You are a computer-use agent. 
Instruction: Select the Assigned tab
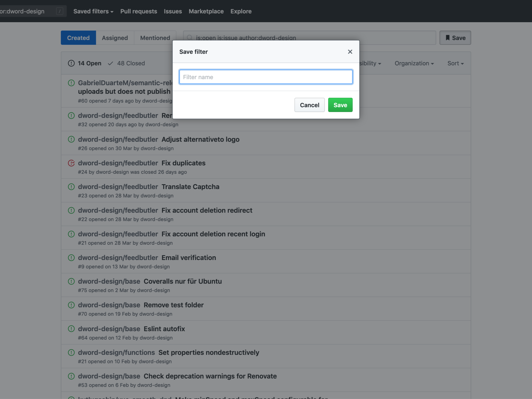[115, 37]
